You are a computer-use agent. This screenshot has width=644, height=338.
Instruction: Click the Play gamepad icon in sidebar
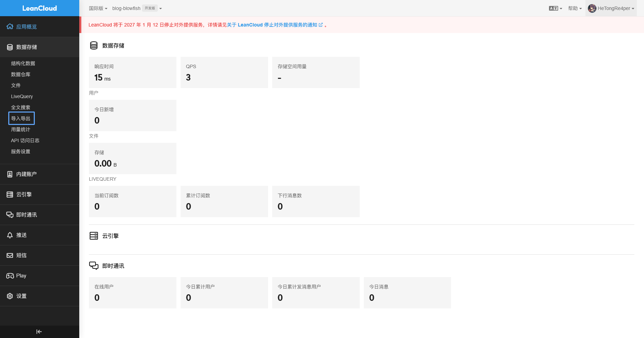10,276
